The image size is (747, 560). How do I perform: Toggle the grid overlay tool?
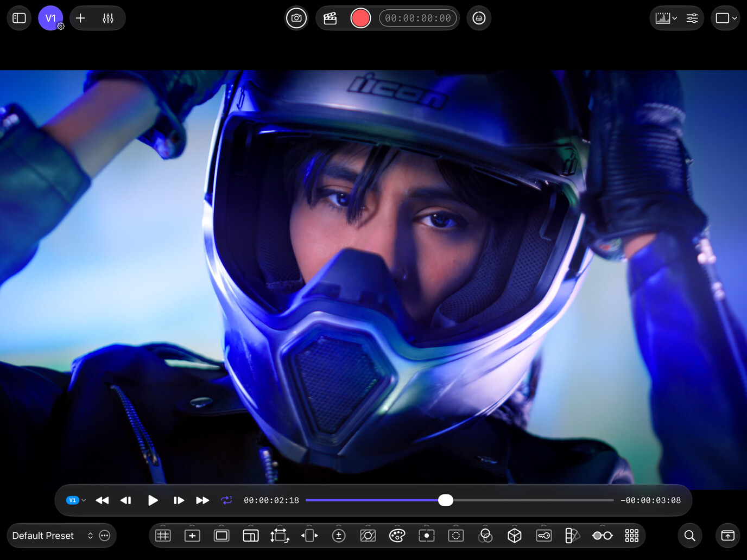tap(163, 536)
